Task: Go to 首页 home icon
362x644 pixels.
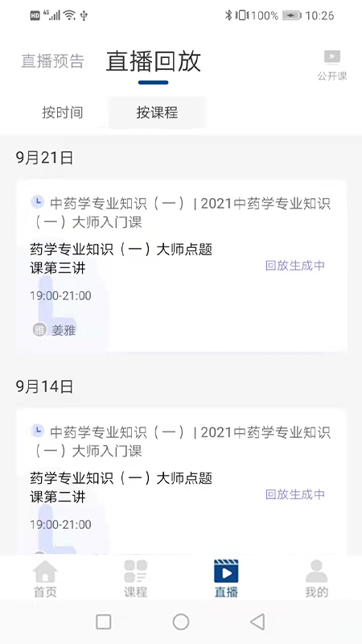Action: tap(45, 572)
